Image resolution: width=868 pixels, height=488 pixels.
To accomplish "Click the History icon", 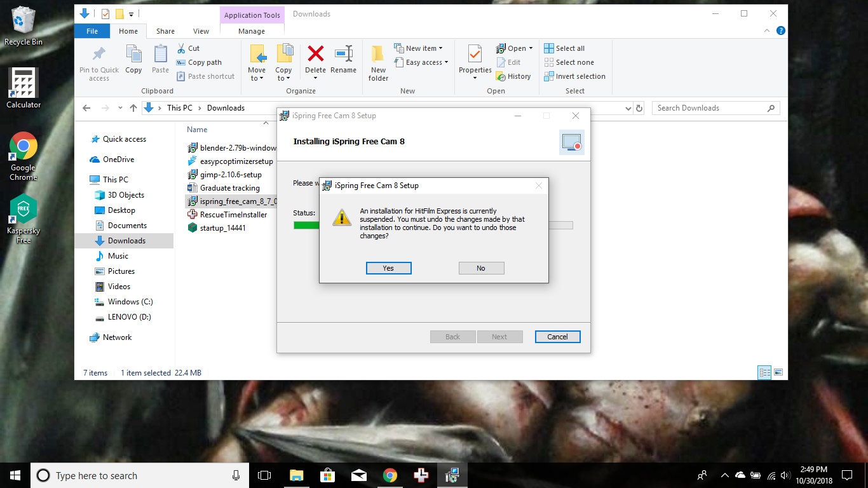I will pos(513,76).
